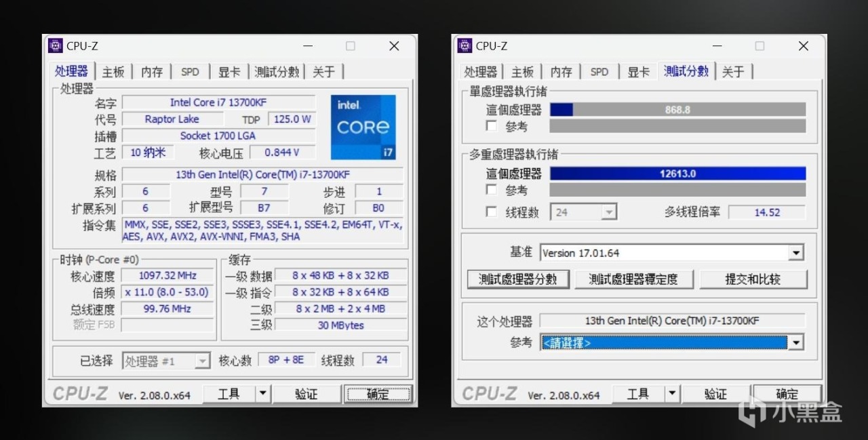
Task: Minimize the left CPU-Z window
Action: click(x=308, y=46)
